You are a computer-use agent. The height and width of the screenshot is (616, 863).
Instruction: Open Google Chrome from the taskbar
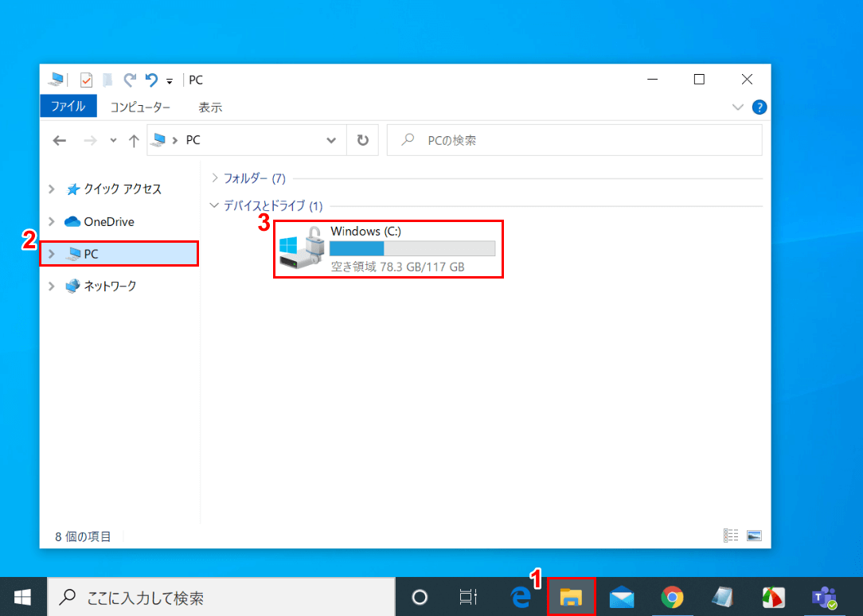(x=673, y=597)
